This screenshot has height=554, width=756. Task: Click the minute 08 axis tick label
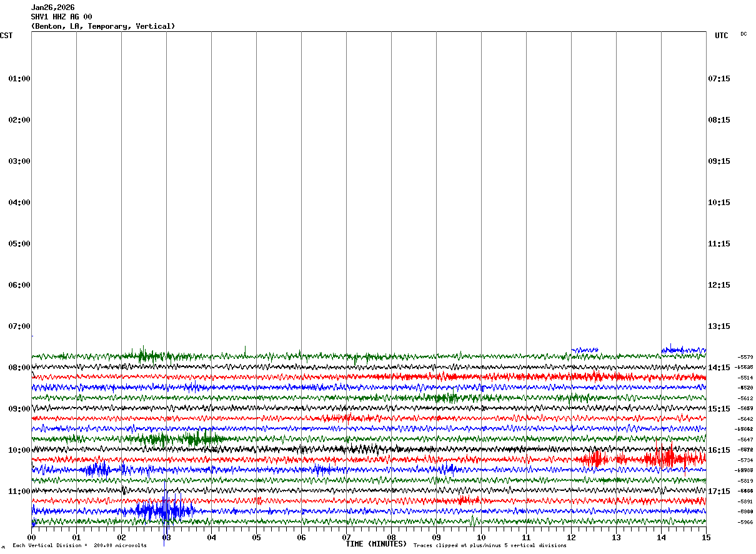(391, 537)
